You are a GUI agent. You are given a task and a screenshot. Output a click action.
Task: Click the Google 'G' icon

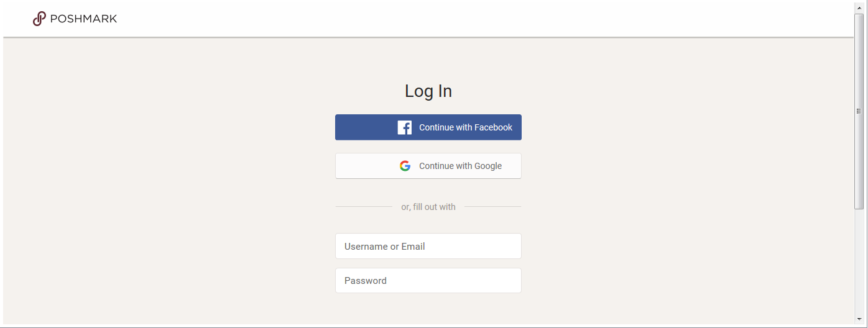click(405, 166)
